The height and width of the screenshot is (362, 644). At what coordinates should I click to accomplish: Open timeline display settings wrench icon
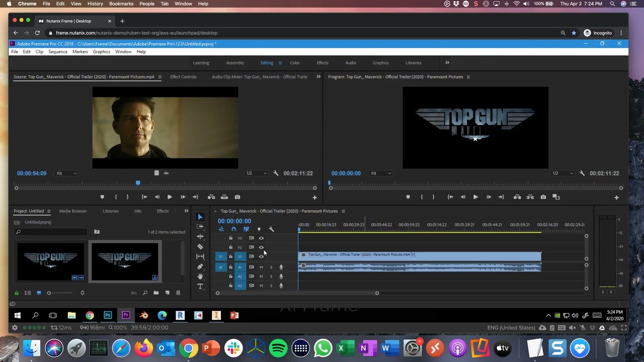(x=271, y=229)
